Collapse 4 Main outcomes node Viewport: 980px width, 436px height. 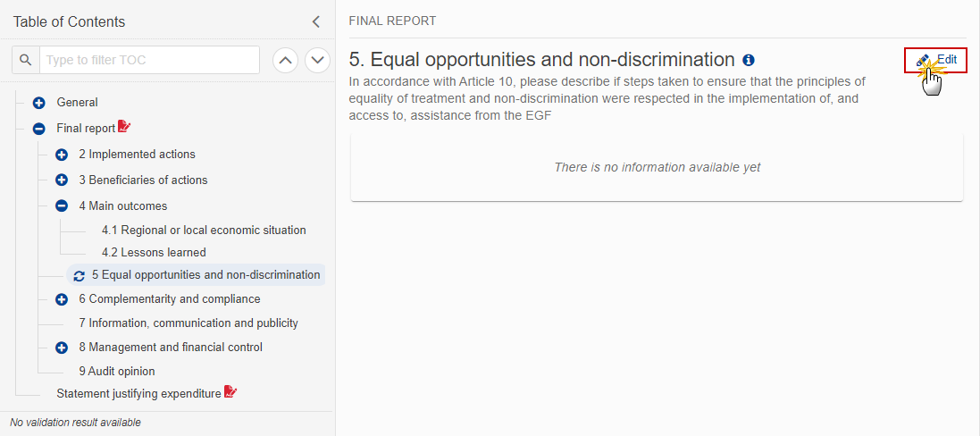(x=62, y=206)
